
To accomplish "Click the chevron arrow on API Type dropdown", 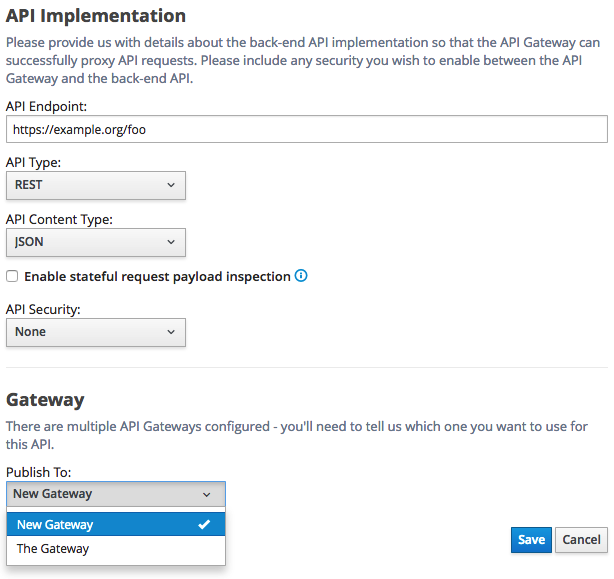I will (x=171, y=185).
